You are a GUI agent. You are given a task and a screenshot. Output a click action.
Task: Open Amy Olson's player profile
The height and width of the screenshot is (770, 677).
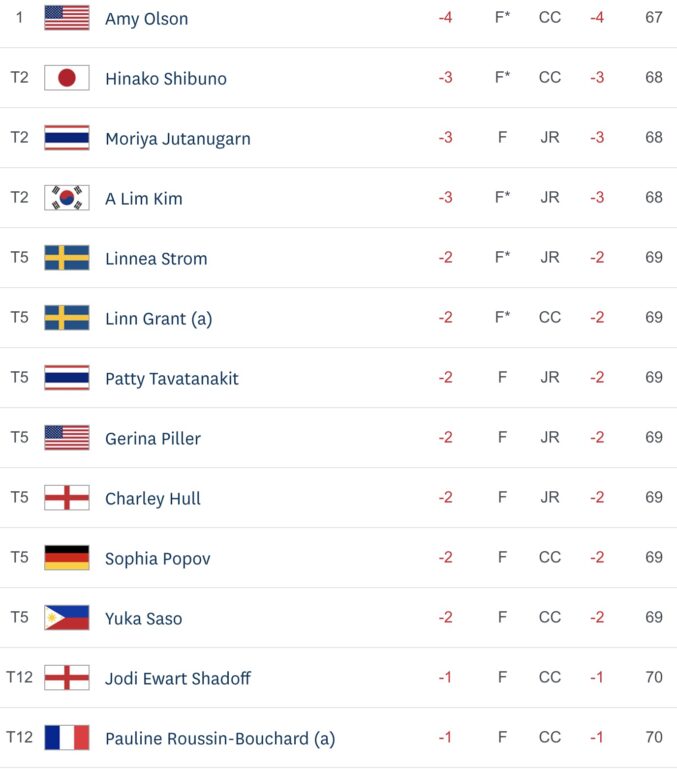(x=146, y=19)
